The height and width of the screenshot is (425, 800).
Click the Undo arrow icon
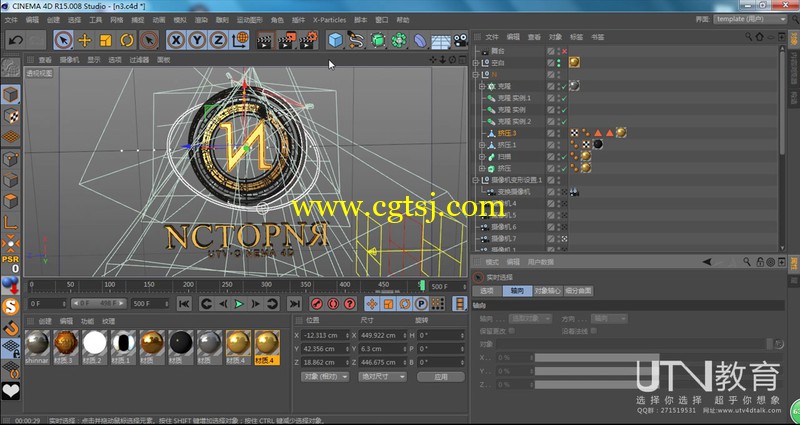[x=16, y=40]
